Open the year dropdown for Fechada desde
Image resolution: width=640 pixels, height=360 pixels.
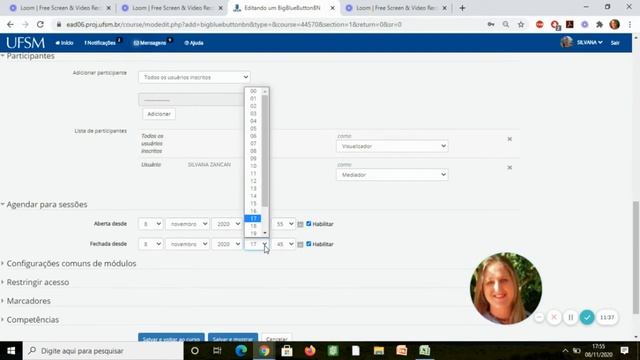(x=227, y=244)
